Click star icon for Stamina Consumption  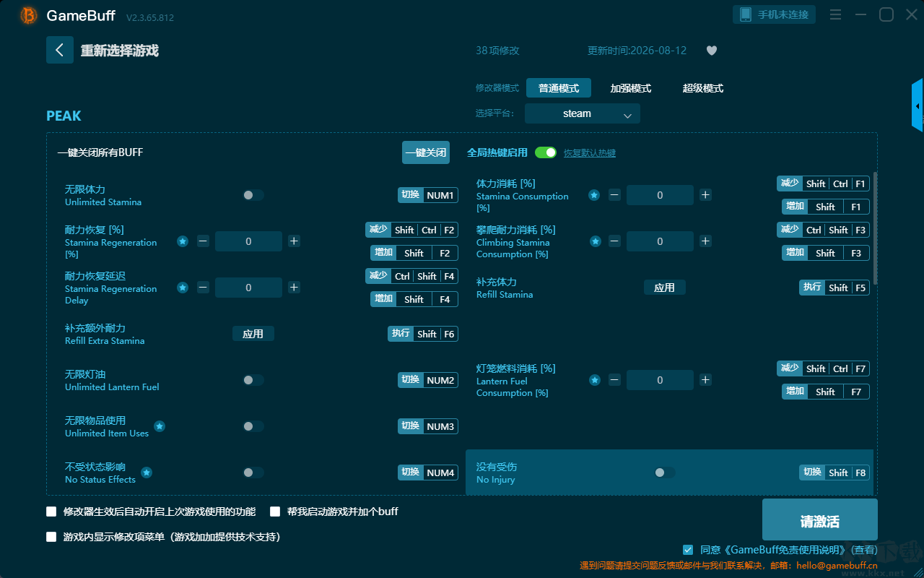tap(594, 195)
